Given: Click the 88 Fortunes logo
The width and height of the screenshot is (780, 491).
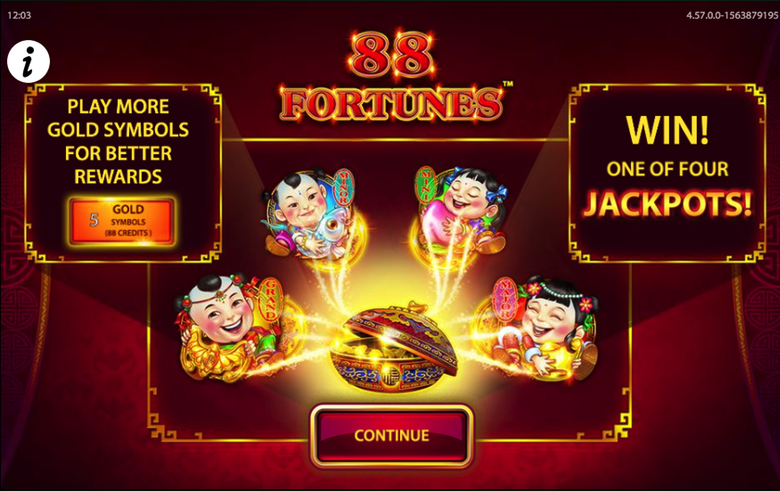Looking at the screenshot, I should (392, 77).
